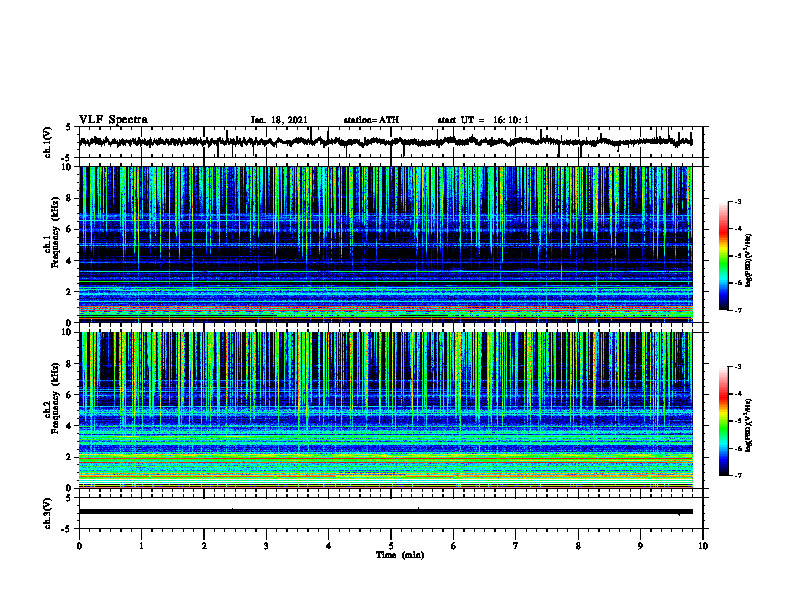Screen dimensions: 792x612
Task: Click the "6" kHz tick of ch.2 spectrogram
Action: click(x=70, y=395)
